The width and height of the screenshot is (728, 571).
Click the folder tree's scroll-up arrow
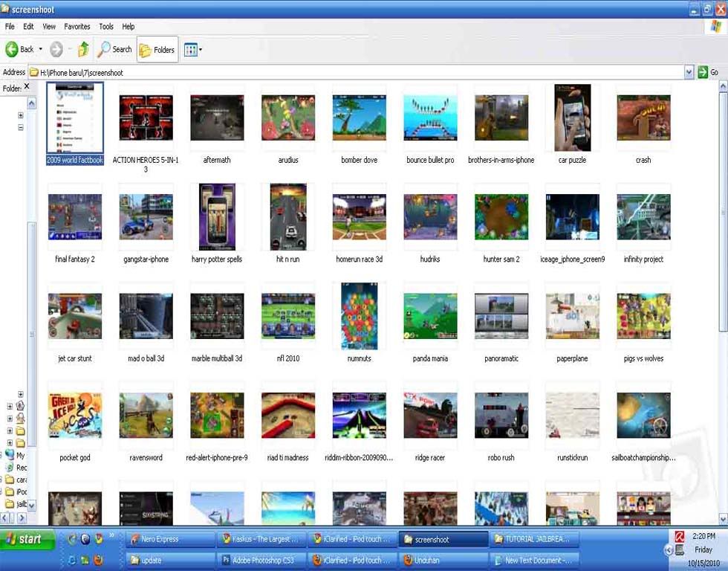tap(31, 103)
